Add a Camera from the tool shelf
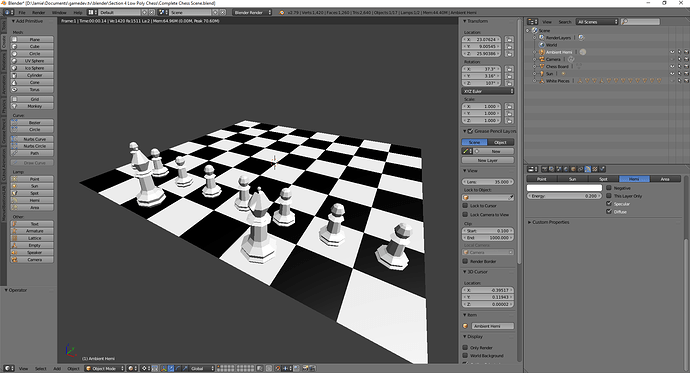This screenshot has height=373, width=690. pyautogui.click(x=32, y=260)
